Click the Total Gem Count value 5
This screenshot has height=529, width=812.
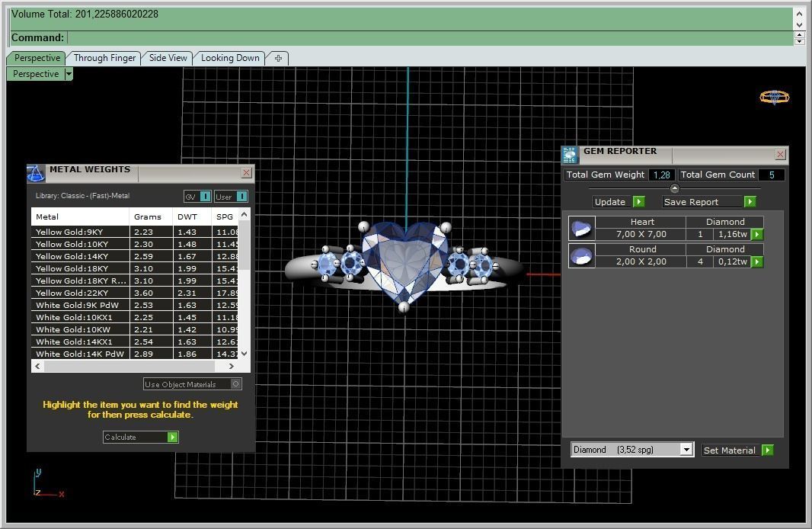click(772, 175)
